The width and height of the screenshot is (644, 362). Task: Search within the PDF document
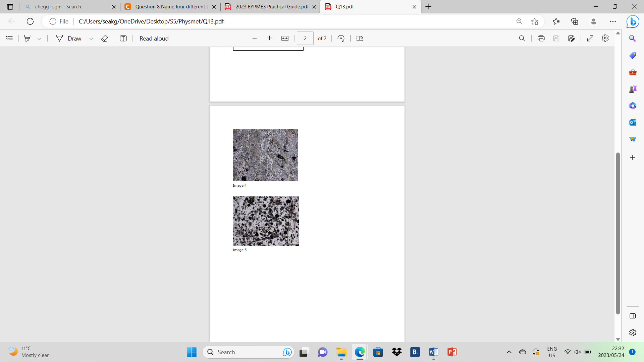[522, 38]
